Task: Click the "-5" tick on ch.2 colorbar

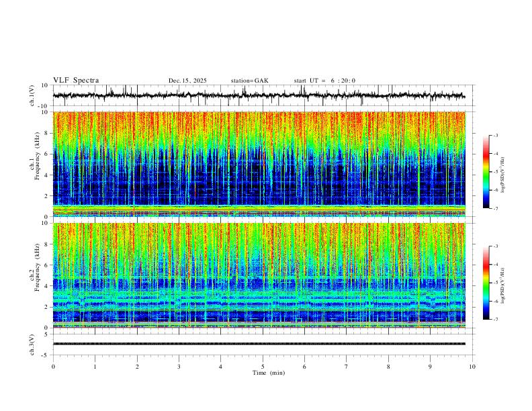Action: pos(495,283)
